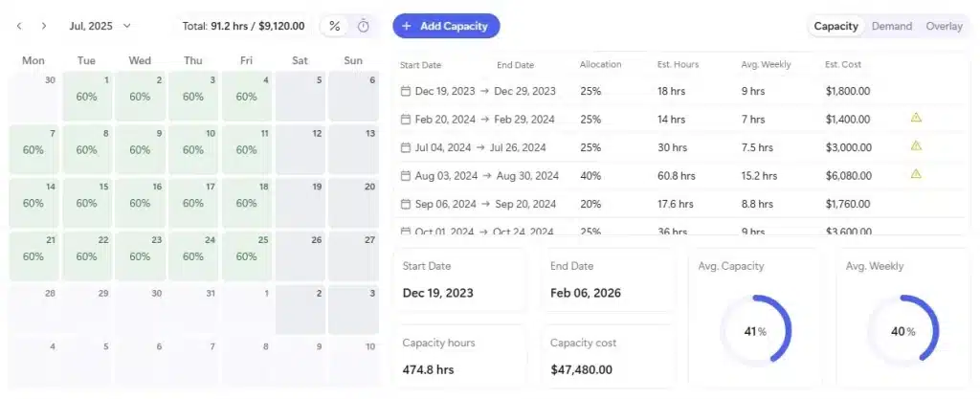Switch calendar to hours view
980x399 pixels.
pos(364,26)
